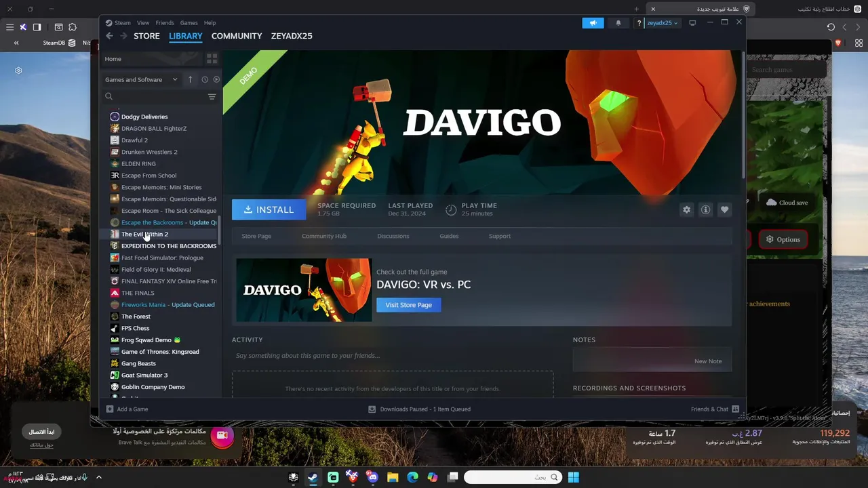Go forward with Steam forward arrow
The width and height of the screenshot is (868, 488).
(123, 36)
